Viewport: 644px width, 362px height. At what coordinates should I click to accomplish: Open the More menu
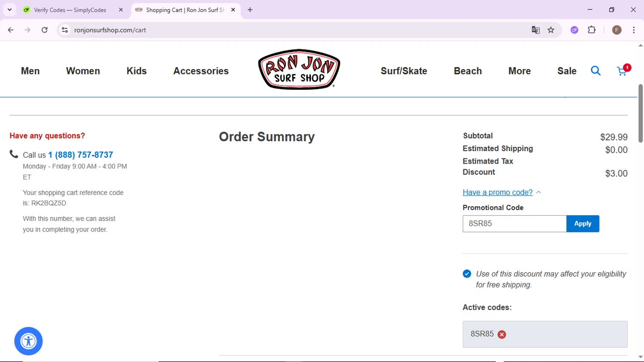(x=519, y=71)
